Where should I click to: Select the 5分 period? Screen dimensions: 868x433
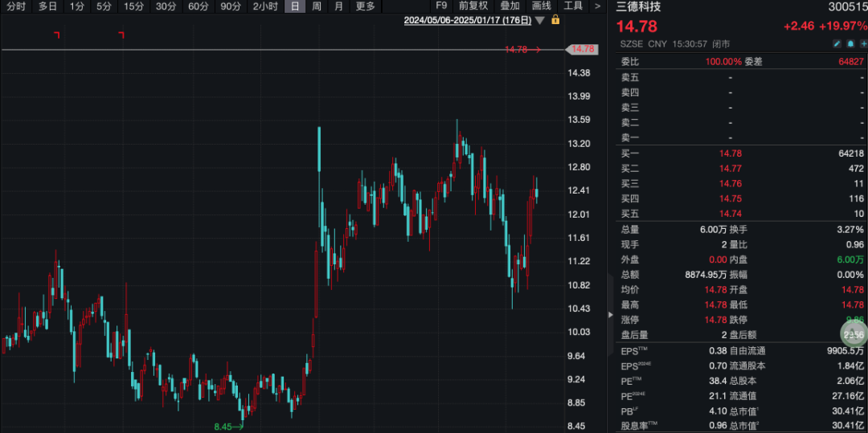(104, 6)
